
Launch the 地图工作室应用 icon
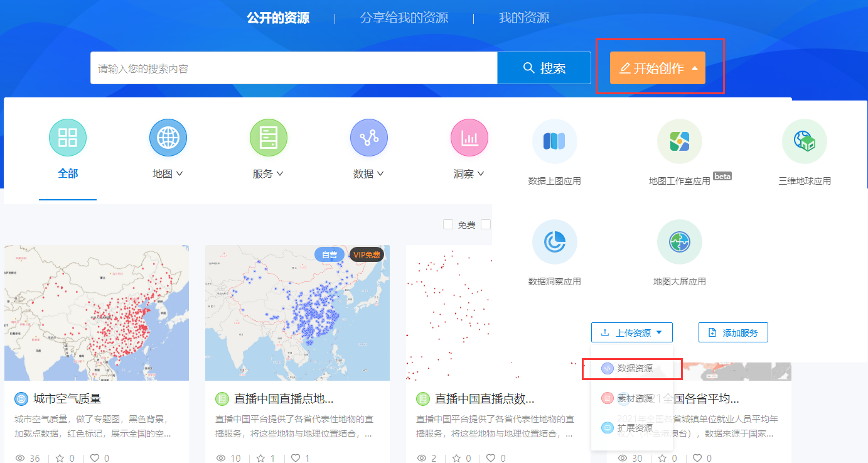coord(679,141)
